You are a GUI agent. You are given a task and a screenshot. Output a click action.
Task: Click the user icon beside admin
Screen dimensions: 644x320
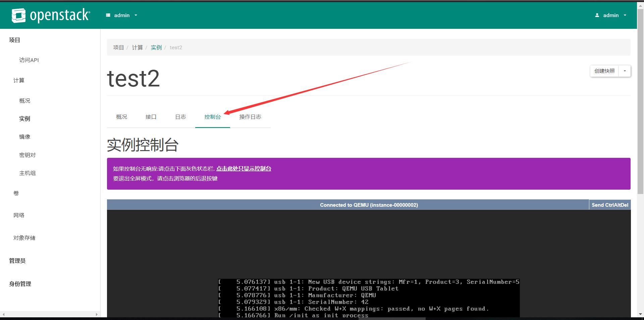tap(597, 15)
